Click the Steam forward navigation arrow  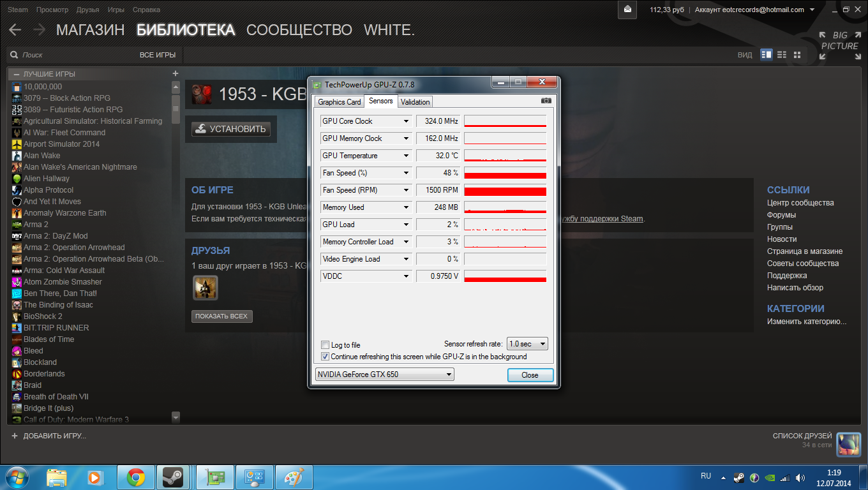point(39,29)
